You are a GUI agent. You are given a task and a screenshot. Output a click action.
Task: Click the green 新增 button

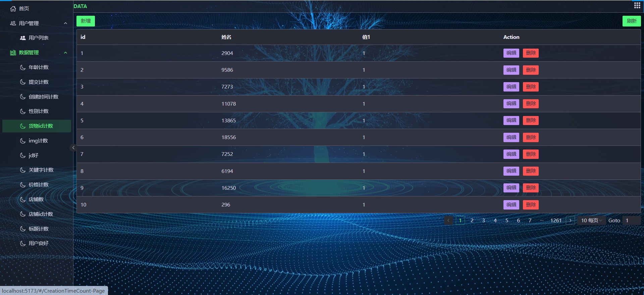click(x=86, y=21)
